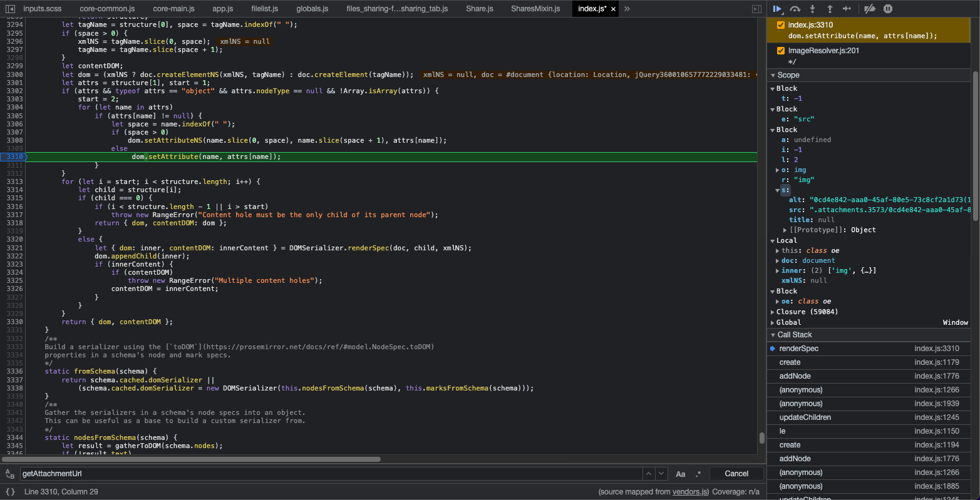
Task: Step out of current function
Action: (x=830, y=9)
